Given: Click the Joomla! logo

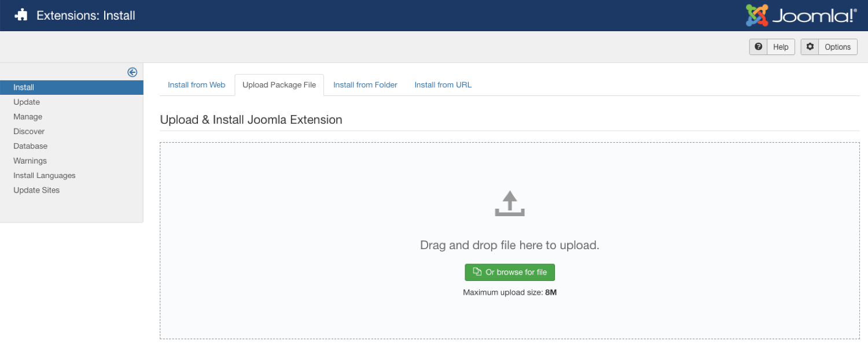Looking at the screenshot, I should click(800, 16).
